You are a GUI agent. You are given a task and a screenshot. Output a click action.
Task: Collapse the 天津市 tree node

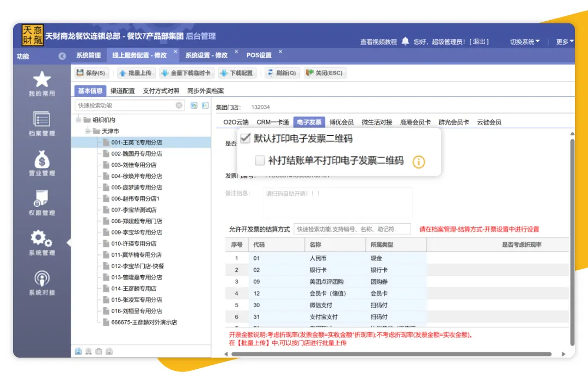(x=88, y=131)
